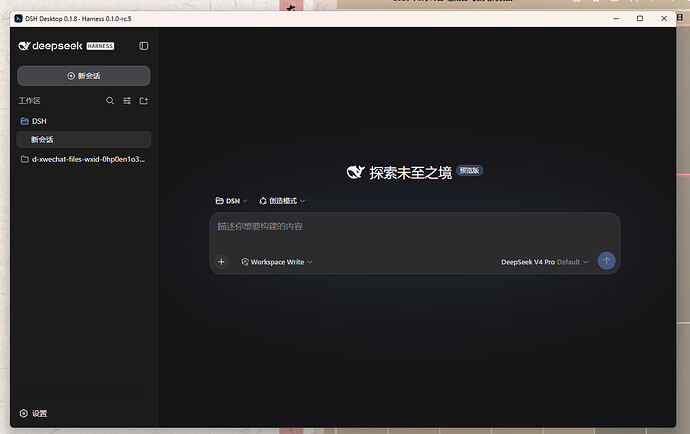
Task: Click the deepseek whale logo in sidebar
Action: coord(24,46)
